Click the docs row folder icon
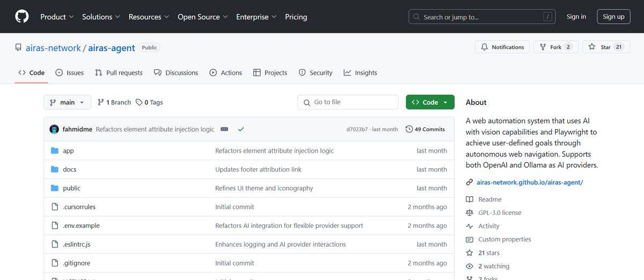The height and width of the screenshot is (280, 644). [55, 169]
